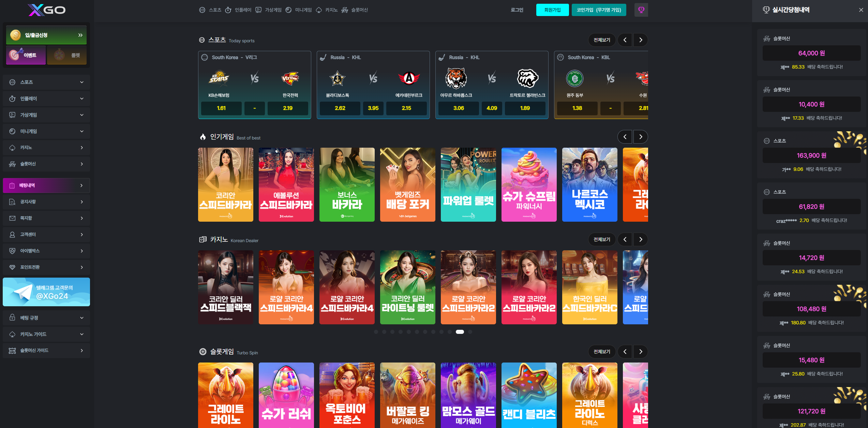
Task: Click the XGO logo
Action: click(47, 10)
